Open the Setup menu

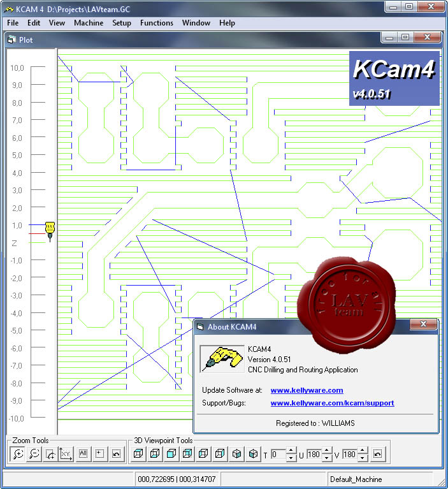122,23
